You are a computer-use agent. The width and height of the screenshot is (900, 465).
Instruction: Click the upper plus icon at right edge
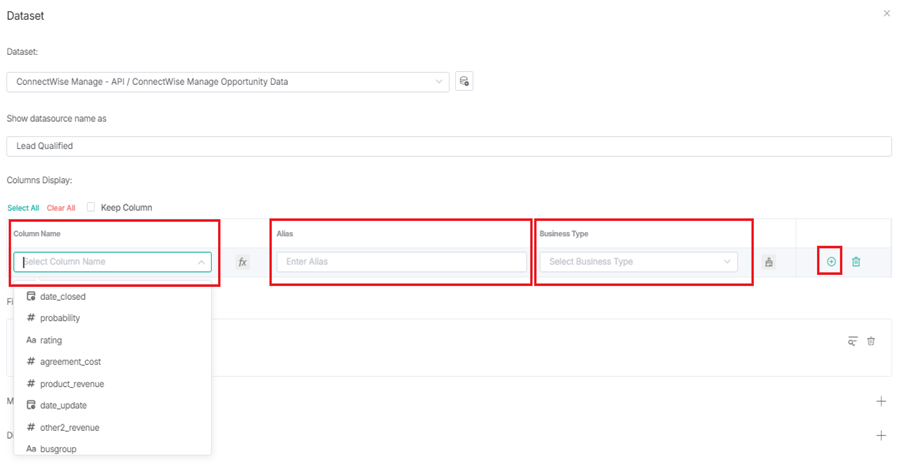click(881, 401)
